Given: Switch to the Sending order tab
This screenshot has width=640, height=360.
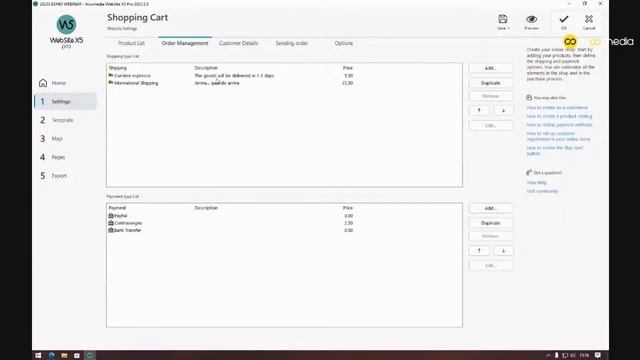Looking at the screenshot, I should (291, 43).
